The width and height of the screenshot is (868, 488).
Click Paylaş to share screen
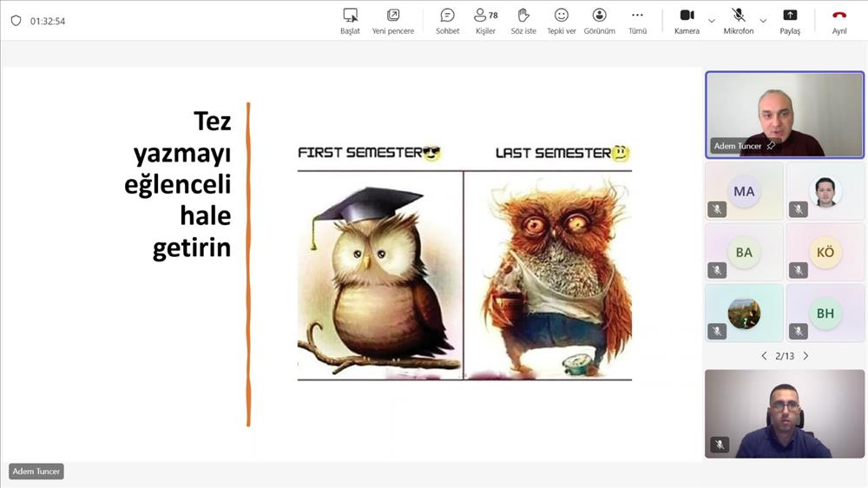(790, 21)
